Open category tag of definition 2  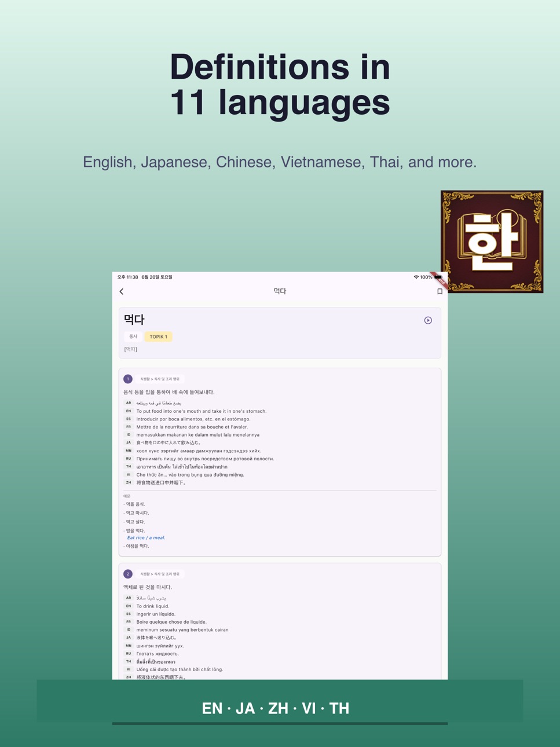click(x=160, y=574)
